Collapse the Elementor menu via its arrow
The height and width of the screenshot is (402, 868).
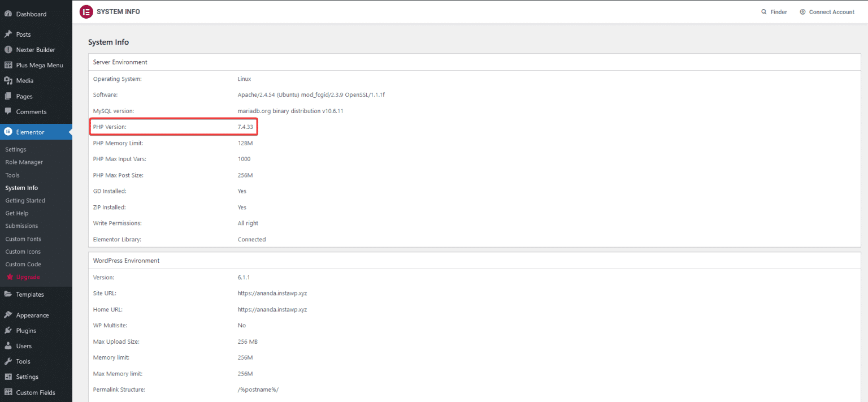pos(70,131)
